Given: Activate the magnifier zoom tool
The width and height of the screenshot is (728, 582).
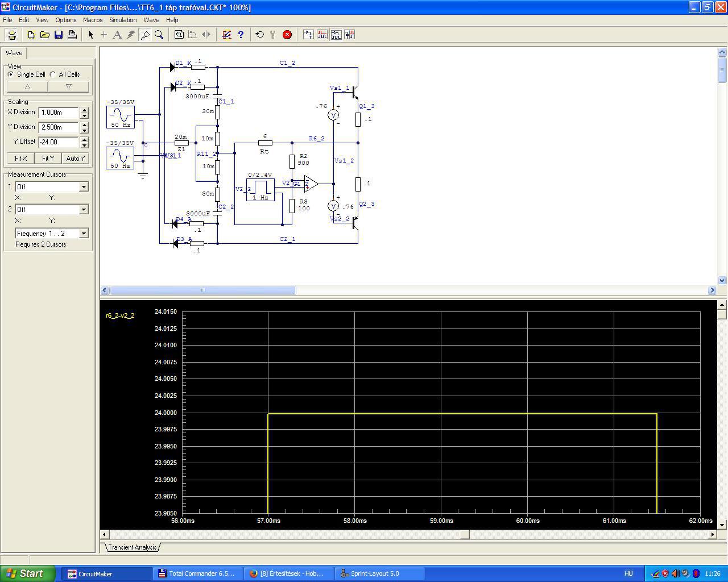Looking at the screenshot, I should tap(159, 35).
